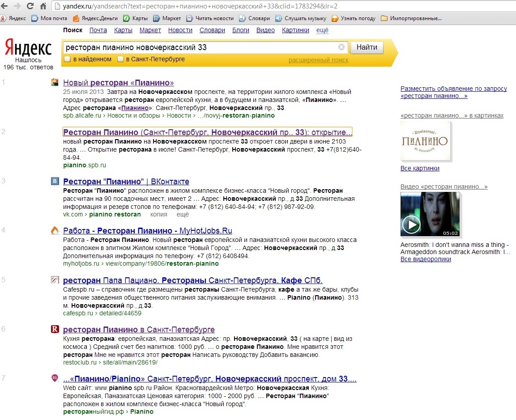The image size is (516, 420).
Task: Expand 'ещё' options for the ВКонтакте result
Action: pyautogui.click(x=183, y=214)
